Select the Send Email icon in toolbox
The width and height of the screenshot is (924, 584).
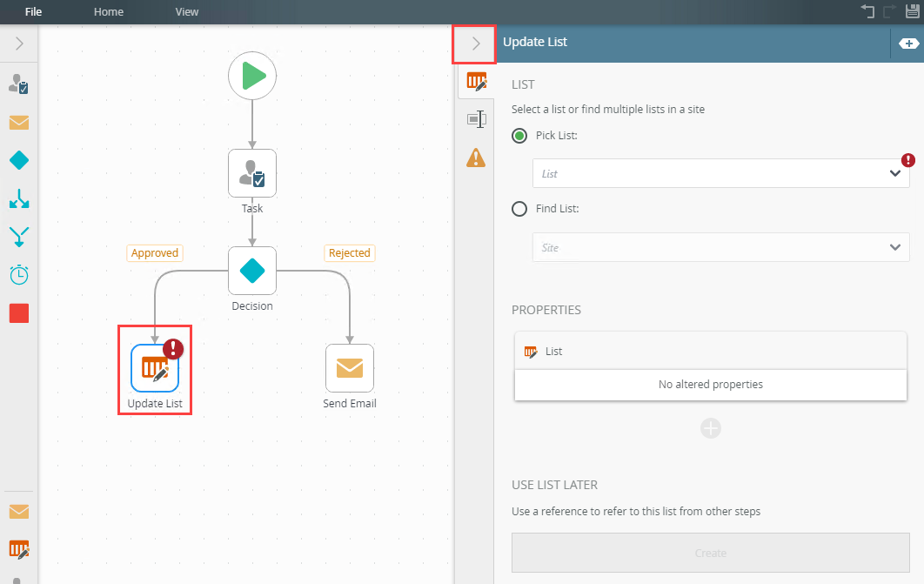tap(19, 123)
